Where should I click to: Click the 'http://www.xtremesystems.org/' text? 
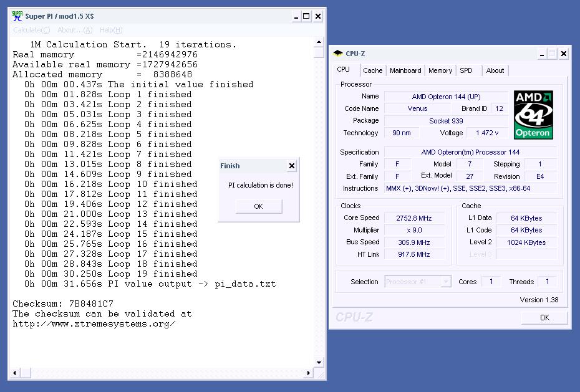94,324
